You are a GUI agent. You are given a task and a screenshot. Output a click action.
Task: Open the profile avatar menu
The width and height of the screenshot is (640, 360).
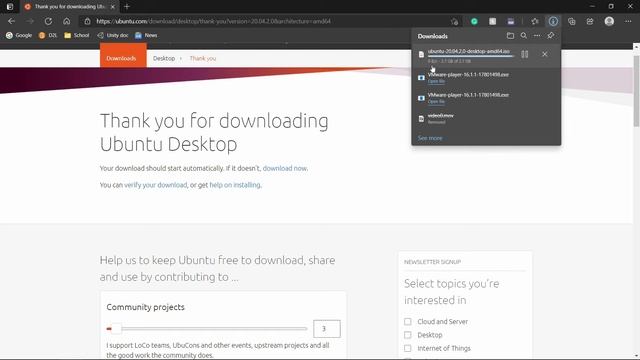point(609,21)
